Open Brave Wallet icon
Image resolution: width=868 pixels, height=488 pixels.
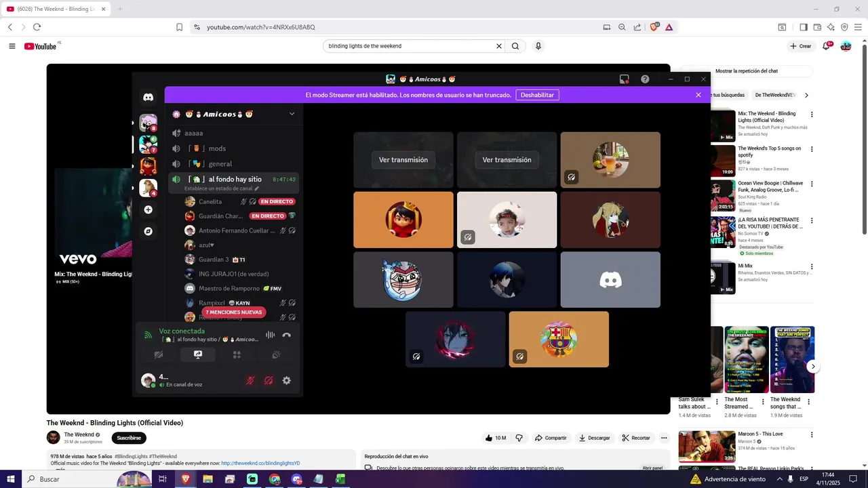pyautogui.click(x=817, y=27)
